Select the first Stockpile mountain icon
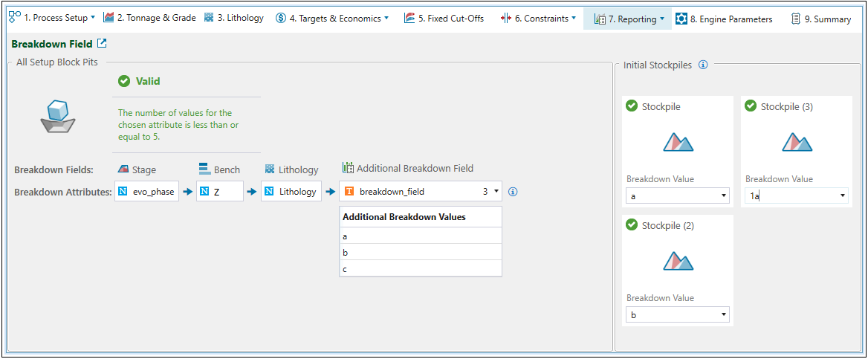 pyautogui.click(x=677, y=142)
